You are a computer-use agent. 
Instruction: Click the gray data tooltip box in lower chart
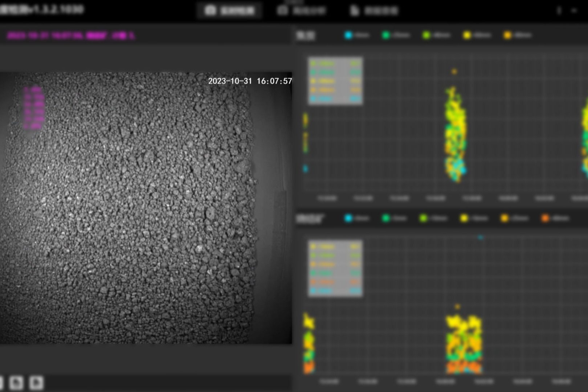pos(335,269)
